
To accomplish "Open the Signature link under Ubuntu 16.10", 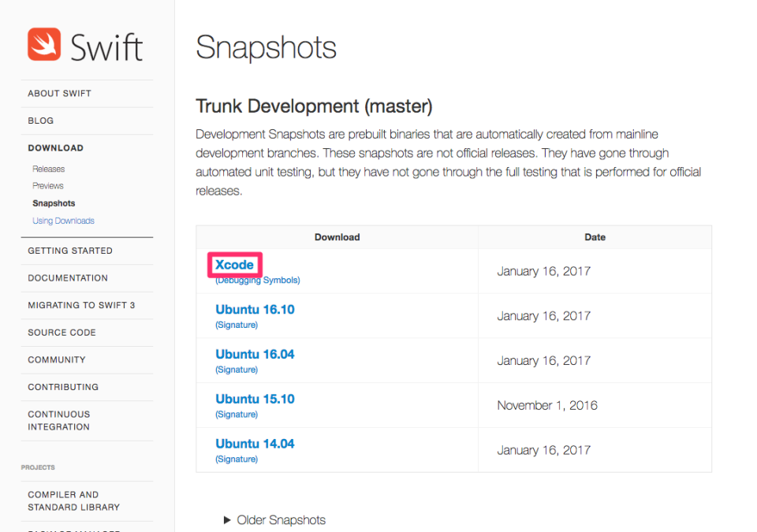I will [237, 325].
